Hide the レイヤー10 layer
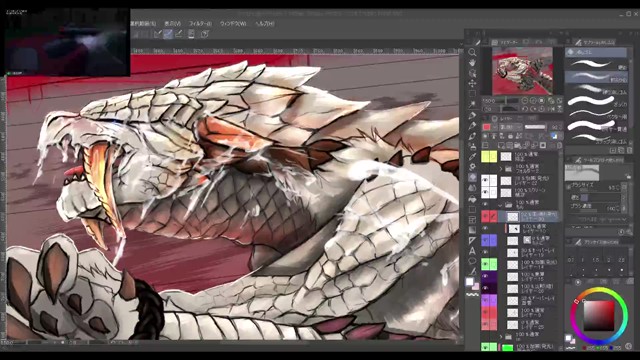 pos(485,228)
